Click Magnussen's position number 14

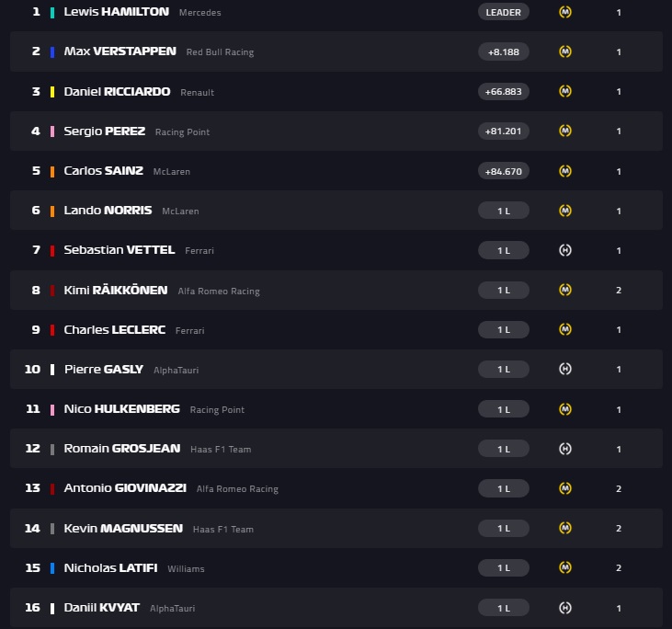click(32, 528)
